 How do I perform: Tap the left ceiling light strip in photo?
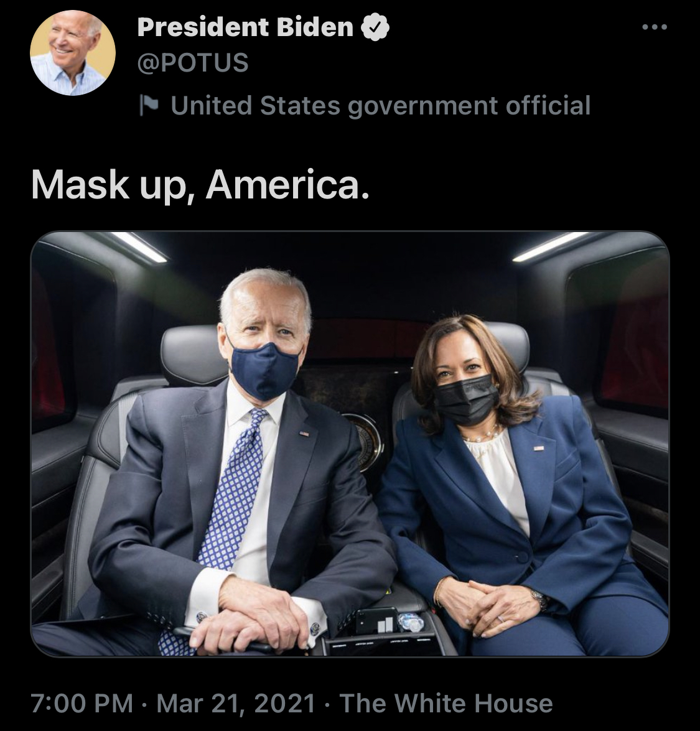click(x=139, y=246)
